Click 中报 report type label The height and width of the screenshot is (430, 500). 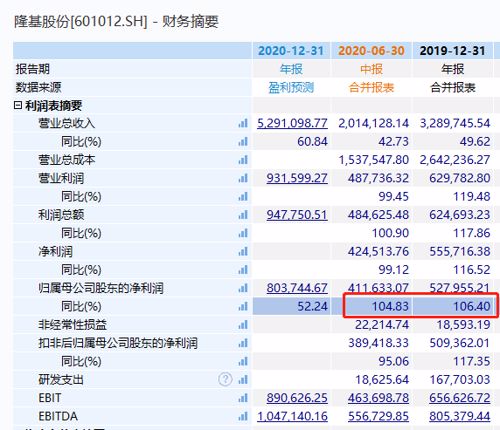click(x=371, y=69)
